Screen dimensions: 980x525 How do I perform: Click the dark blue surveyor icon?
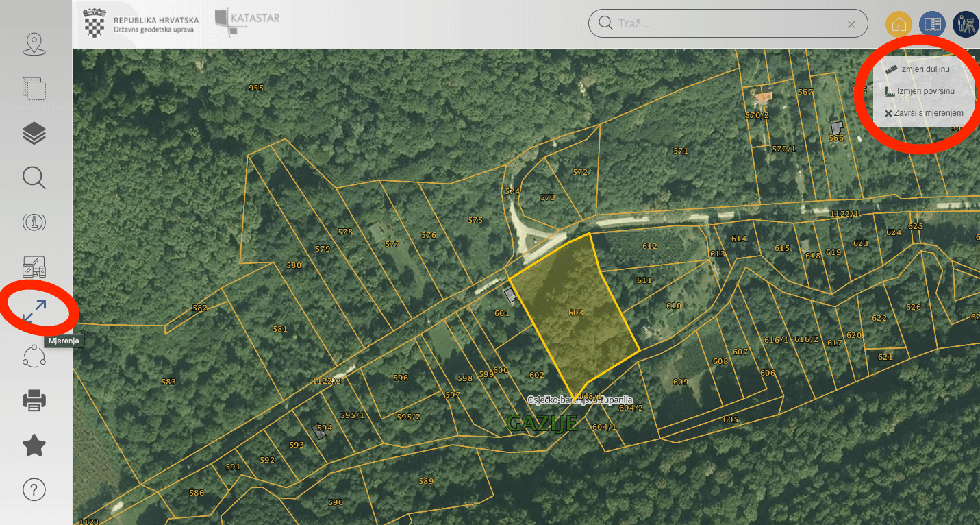click(966, 24)
